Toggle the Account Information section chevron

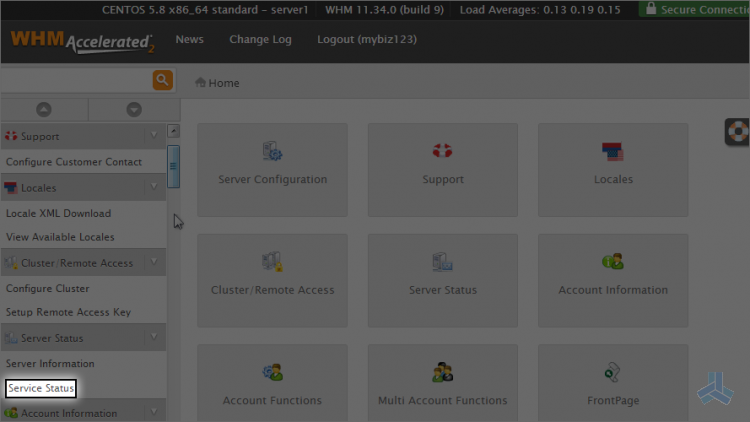[154, 412]
